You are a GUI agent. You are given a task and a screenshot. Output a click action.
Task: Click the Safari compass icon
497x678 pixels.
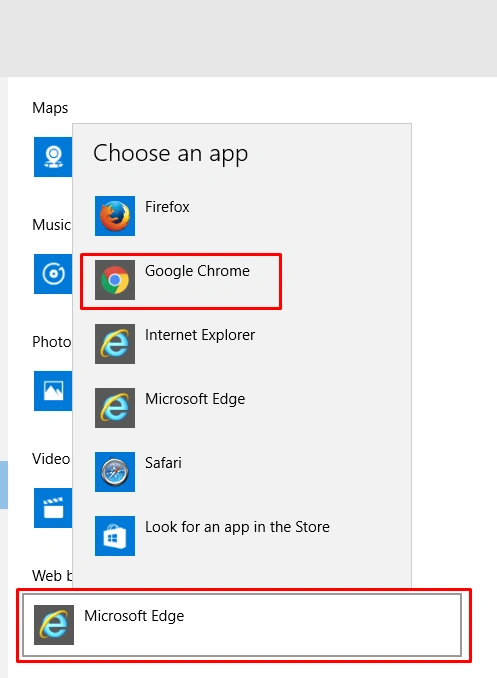coord(115,472)
